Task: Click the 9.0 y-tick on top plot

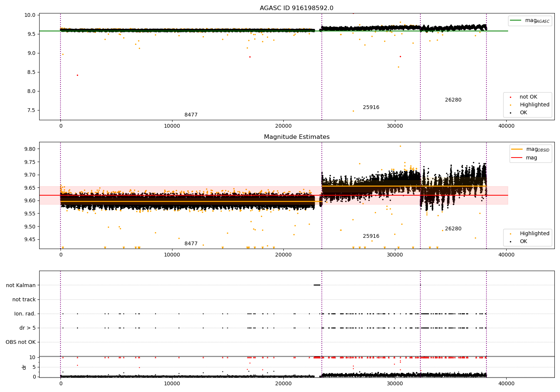Action: 32,53
